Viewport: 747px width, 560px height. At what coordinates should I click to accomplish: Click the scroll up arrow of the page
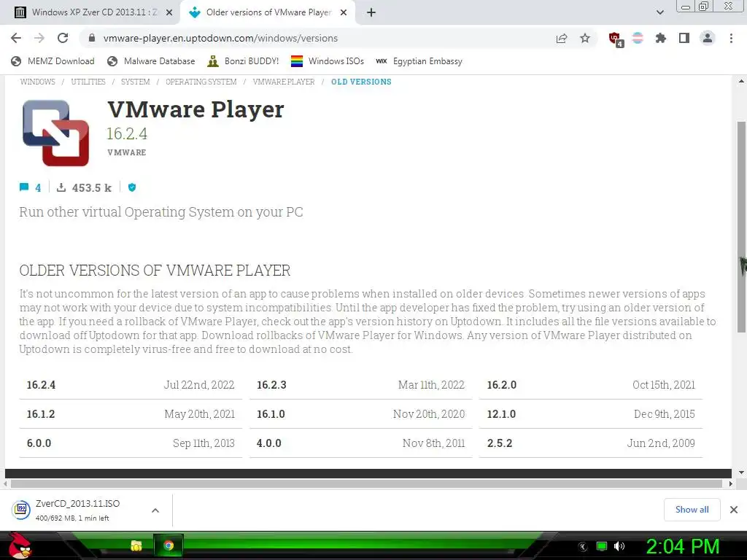[x=741, y=82]
